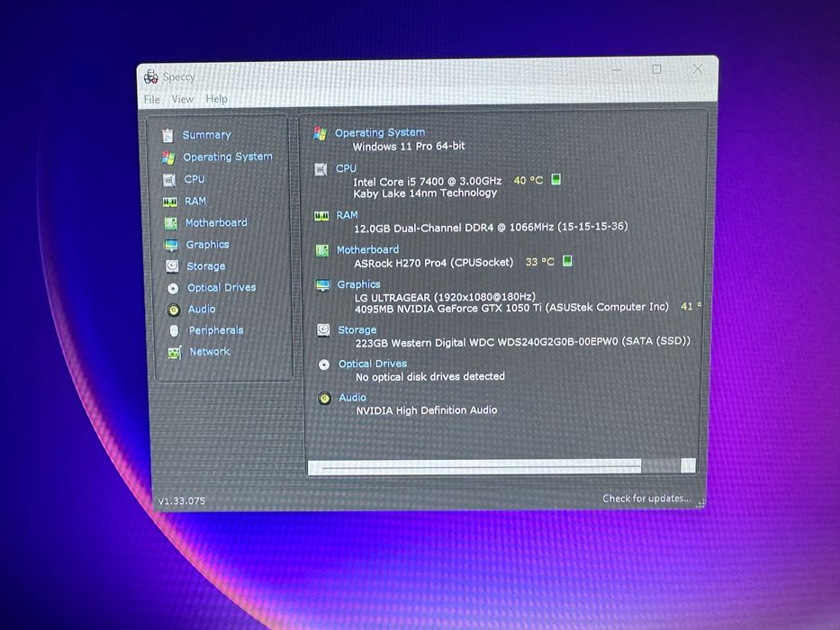The image size is (840, 630).
Task: Click the Optical Drives disc icon in sidebar
Action: tap(173, 289)
